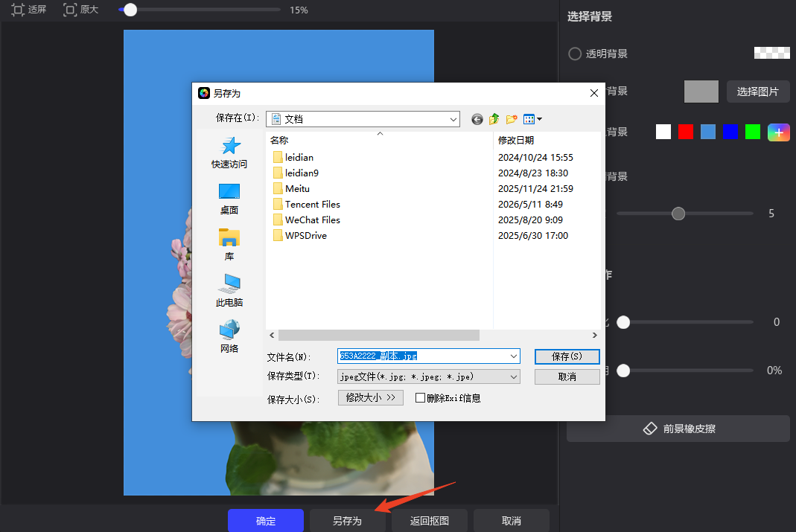Click the Original Size (原大) icon
796x532 pixels.
pos(69,10)
